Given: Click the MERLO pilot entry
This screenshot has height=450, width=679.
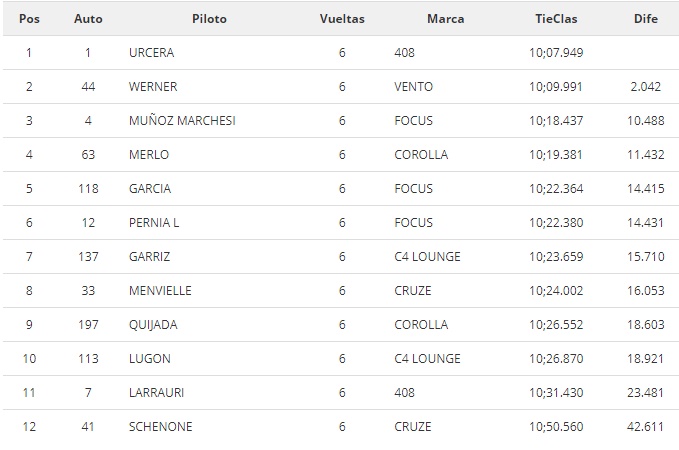Looking at the screenshot, I should click(149, 155).
